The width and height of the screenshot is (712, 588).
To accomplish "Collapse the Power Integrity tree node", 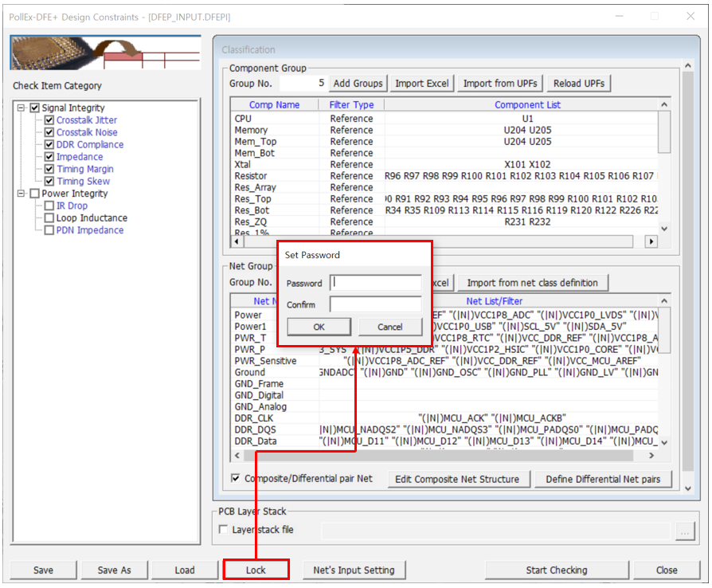I will [21, 194].
